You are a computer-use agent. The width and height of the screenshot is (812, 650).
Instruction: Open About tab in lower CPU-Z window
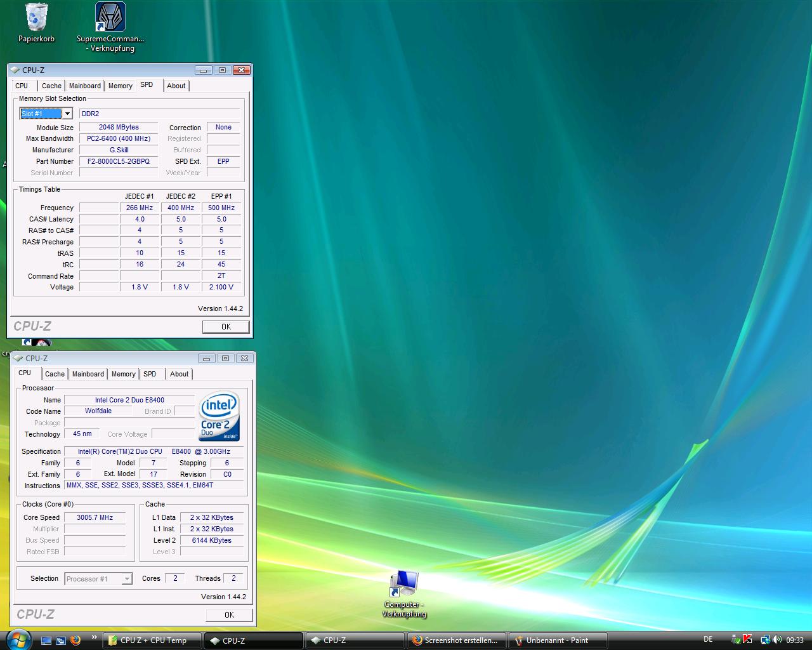pyautogui.click(x=180, y=374)
